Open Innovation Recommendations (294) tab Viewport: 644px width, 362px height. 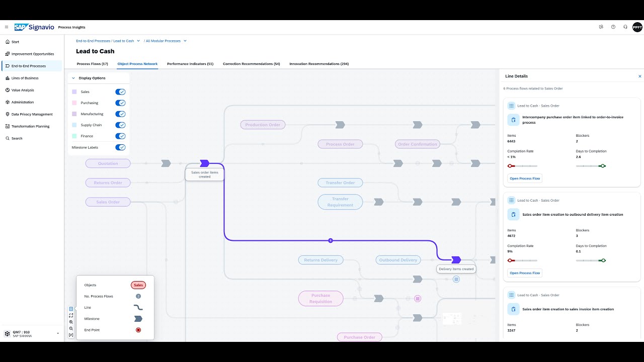click(x=319, y=64)
